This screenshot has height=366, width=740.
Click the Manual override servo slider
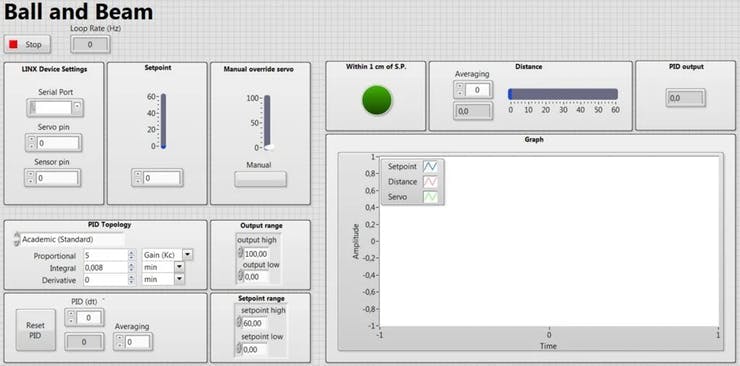click(x=267, y=123)
